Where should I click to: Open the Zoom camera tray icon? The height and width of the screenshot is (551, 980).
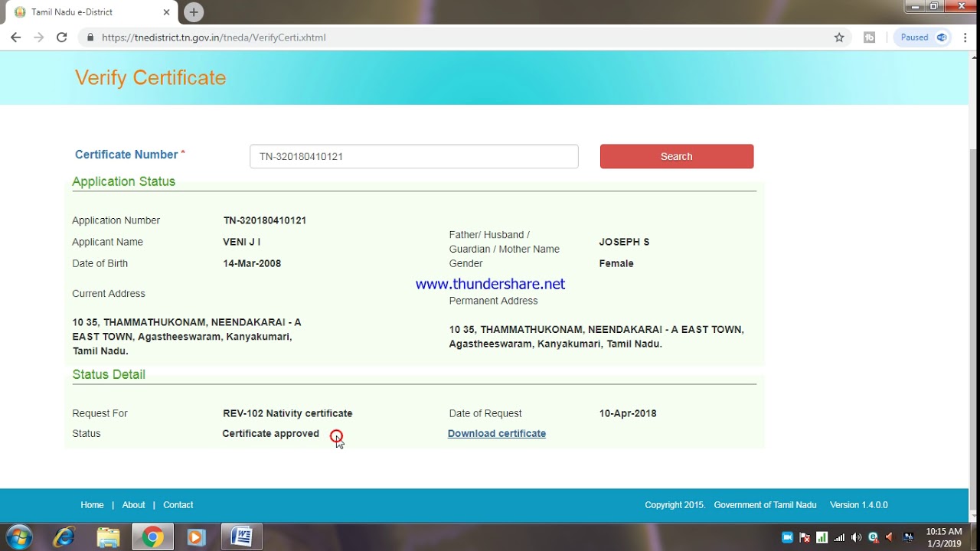[x=787, y=537]
